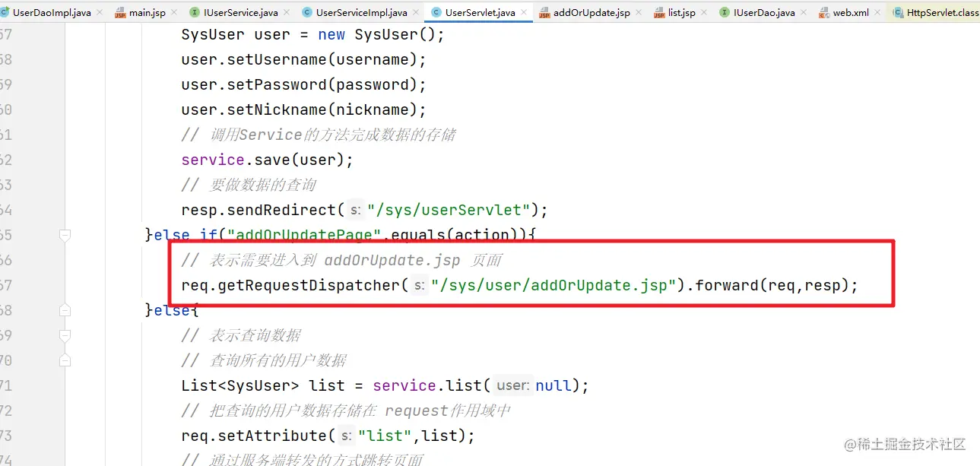980x466 pixels.
Task: Close the UserServiceImpl.java tab
Action: [416, 13]
